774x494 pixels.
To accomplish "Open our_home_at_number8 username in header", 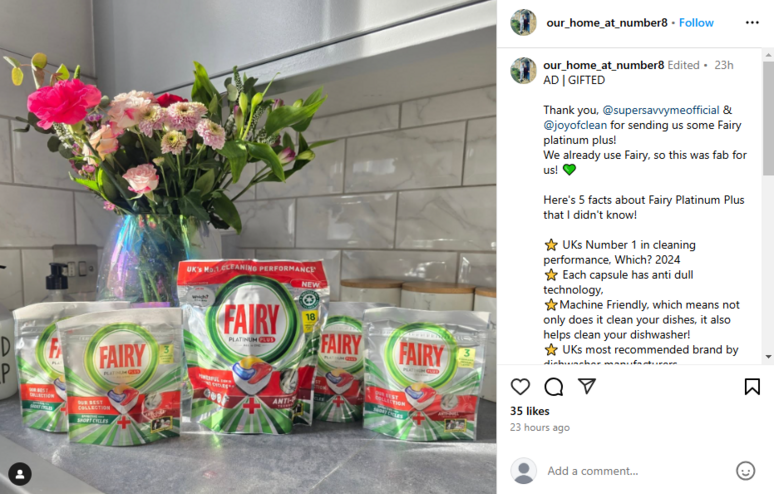I will click(607, 23).
